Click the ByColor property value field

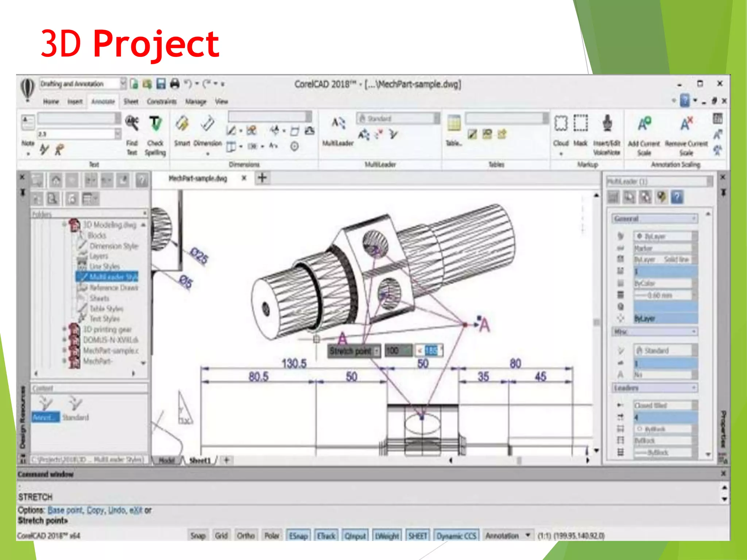pos(663,283)
